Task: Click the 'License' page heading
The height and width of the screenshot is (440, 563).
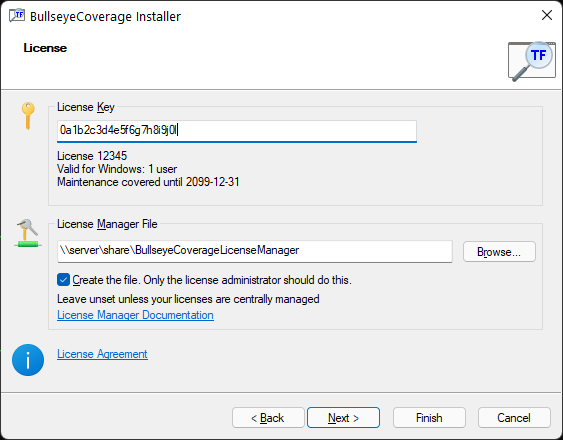Action: point(45,48)
